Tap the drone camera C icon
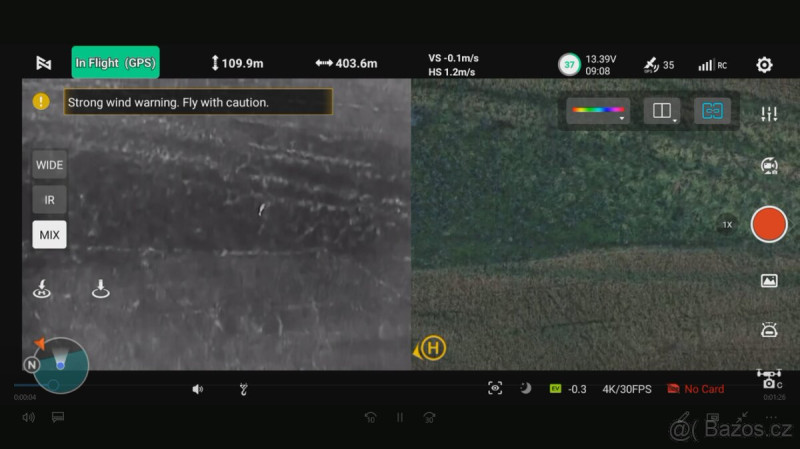This screenshot has width=800, height=449. pyautogui.click(x=770, y=379)
